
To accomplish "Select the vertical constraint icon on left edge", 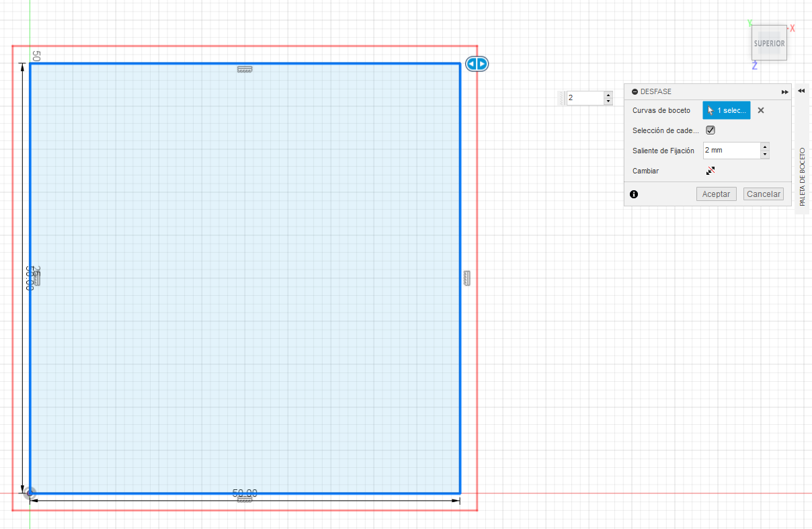I will click(37, 278).
